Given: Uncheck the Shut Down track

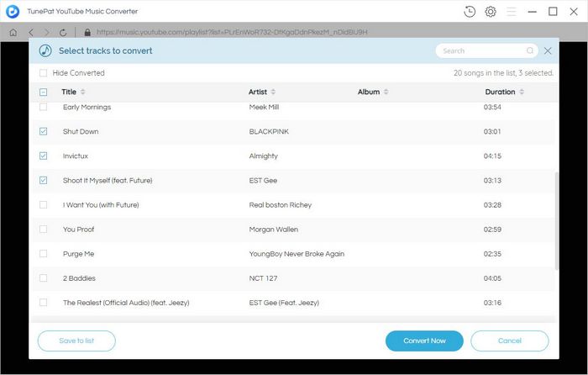Looking at the screenshot, I should [43, 131].
